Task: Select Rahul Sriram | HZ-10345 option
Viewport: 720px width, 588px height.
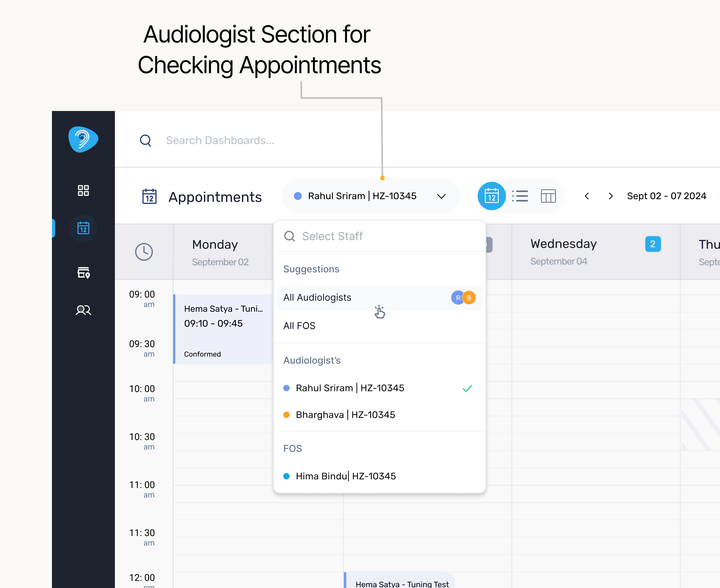Action: 379,388
